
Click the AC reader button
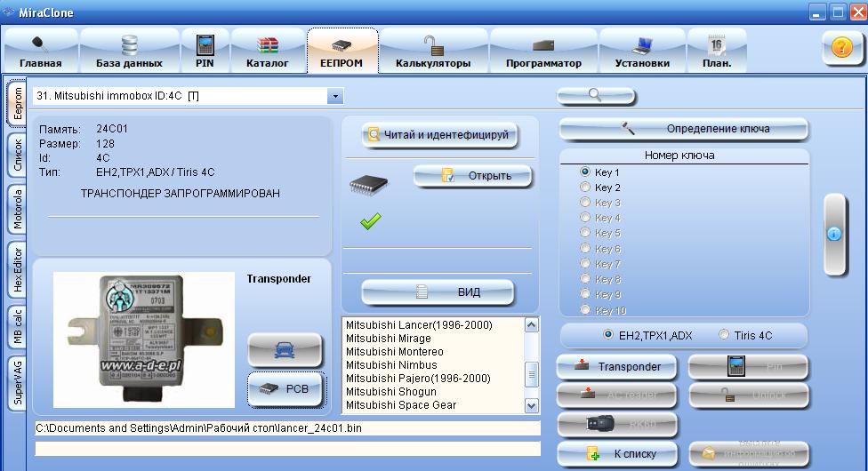[x=616, y=395]
